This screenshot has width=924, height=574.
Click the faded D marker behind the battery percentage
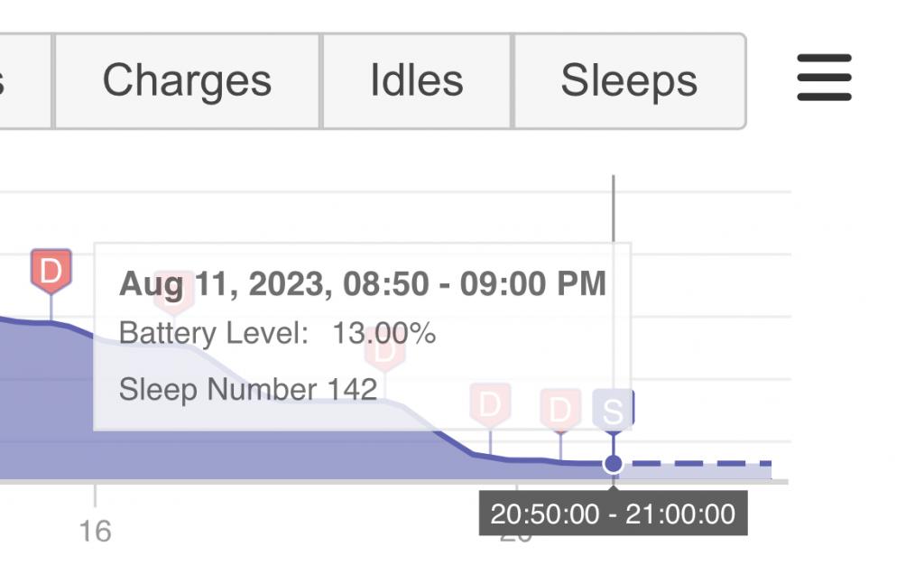tap(384, 351)
